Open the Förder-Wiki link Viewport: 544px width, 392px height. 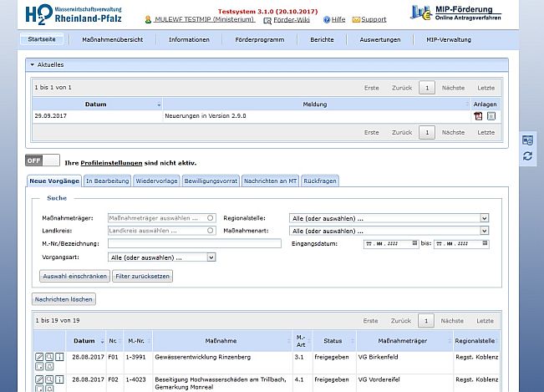pos(292,20)
